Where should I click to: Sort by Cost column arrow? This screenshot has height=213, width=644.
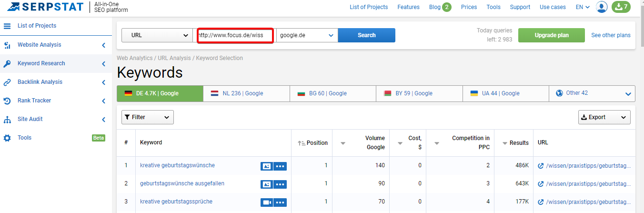click(401, 143)
